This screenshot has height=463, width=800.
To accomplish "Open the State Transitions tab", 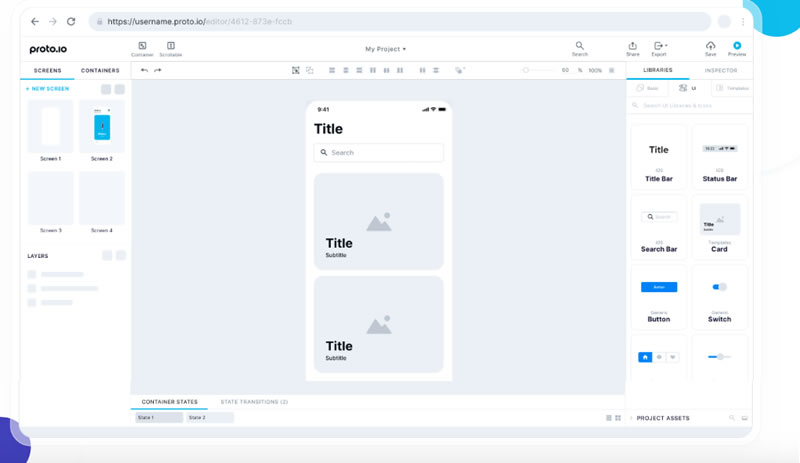I will pos(254,402).
